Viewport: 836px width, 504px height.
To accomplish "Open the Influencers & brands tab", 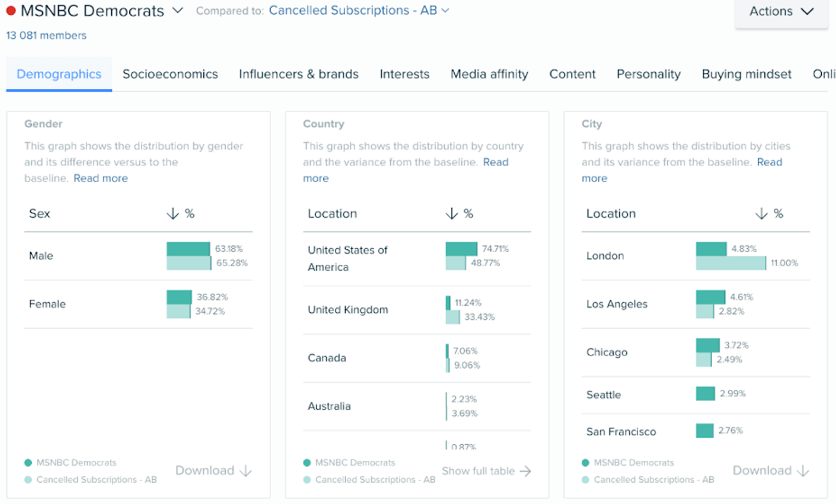I will coord(299,74).
